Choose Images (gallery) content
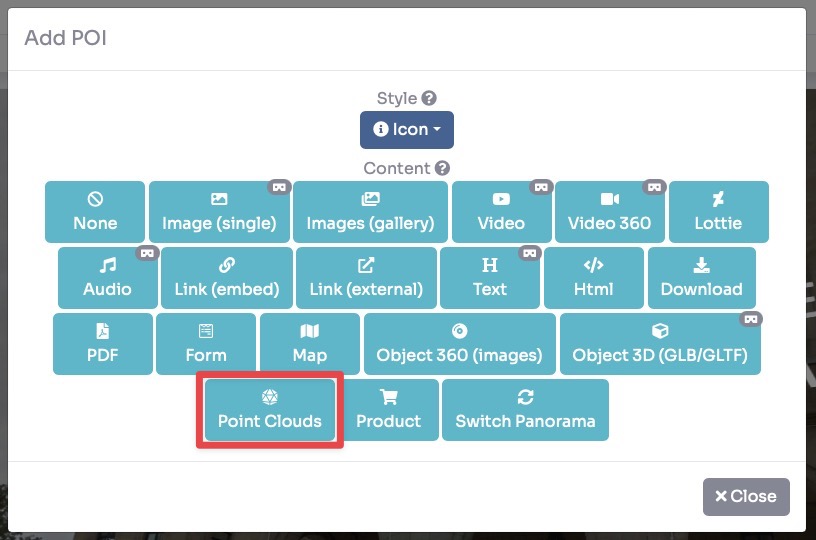 pyautogui.click(x=370, y=212)
